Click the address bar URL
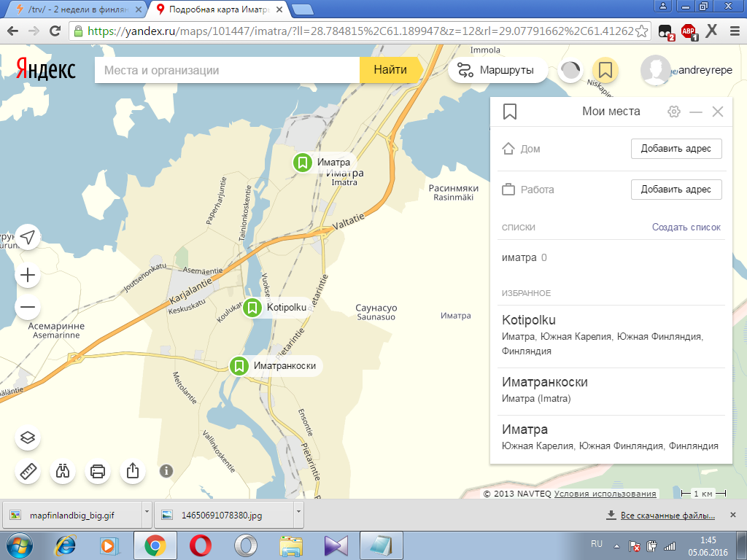The height and width of the screenshot is (560, 747). pos(360,31)
